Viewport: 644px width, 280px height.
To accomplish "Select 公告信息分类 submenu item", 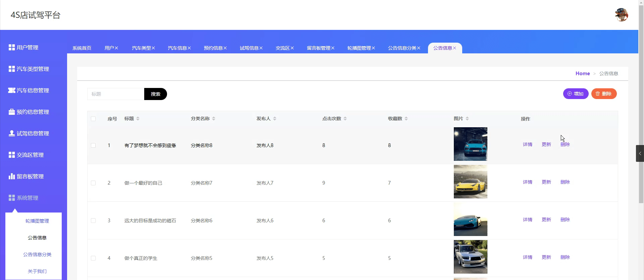I will pyautogui.click(x=37, y=254).
